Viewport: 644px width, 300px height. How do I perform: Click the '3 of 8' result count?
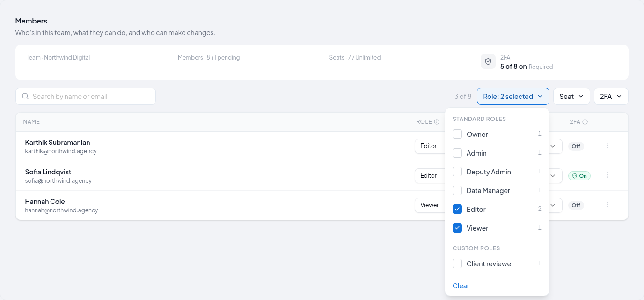463,97
